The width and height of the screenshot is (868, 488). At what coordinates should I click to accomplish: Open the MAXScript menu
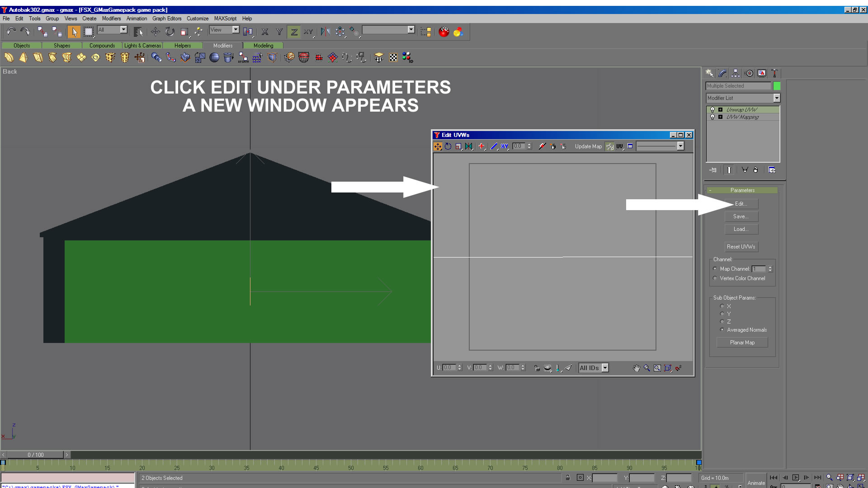[225, 19]
